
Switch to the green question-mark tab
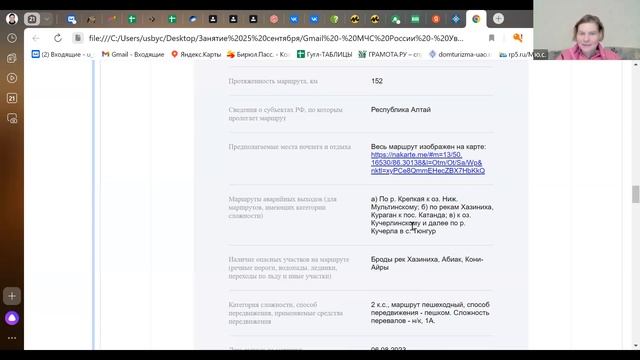pos(334,19)
